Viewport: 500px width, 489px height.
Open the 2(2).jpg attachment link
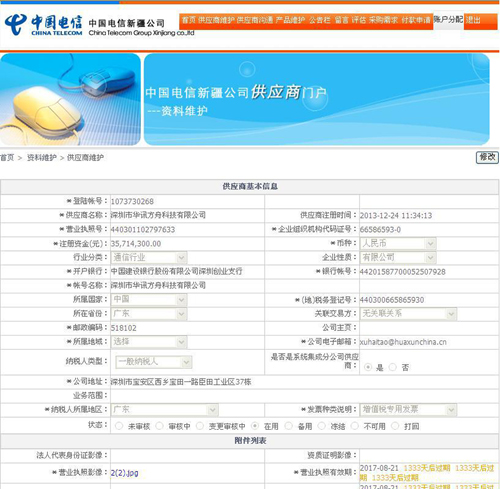point(124,473)
